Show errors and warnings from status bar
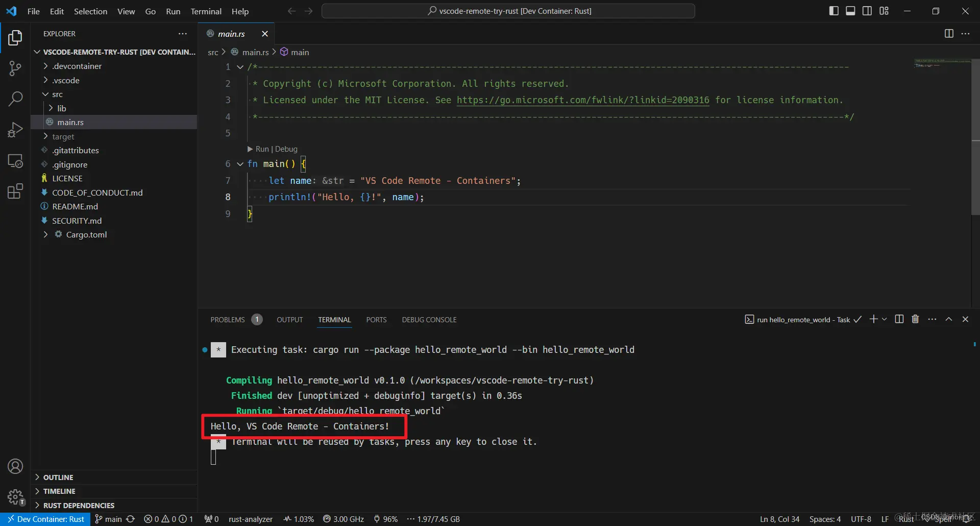 point(168,519)
